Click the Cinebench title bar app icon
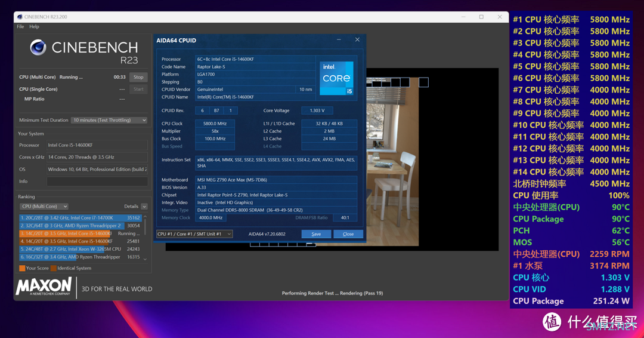The height and width of the screenshot is (338, 644). 19,17
